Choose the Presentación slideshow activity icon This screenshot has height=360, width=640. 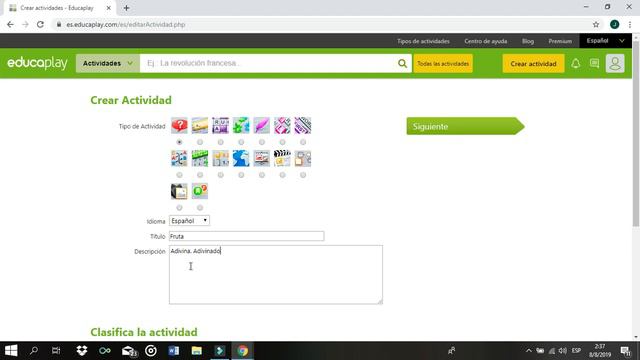click(x=262, y=158)
